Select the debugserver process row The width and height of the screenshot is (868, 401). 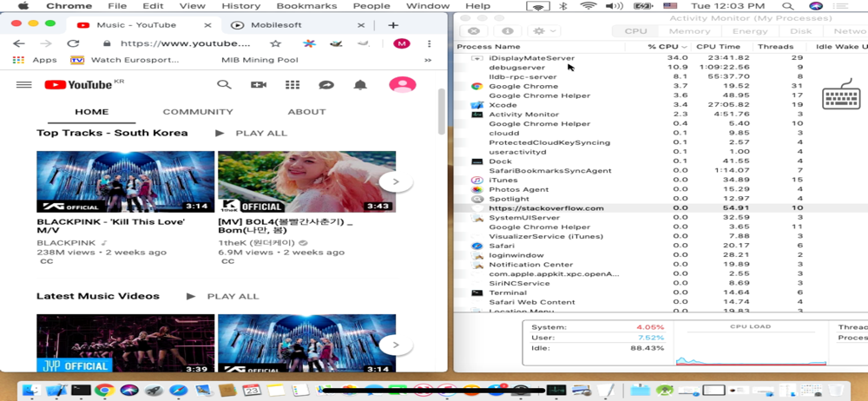661,67
